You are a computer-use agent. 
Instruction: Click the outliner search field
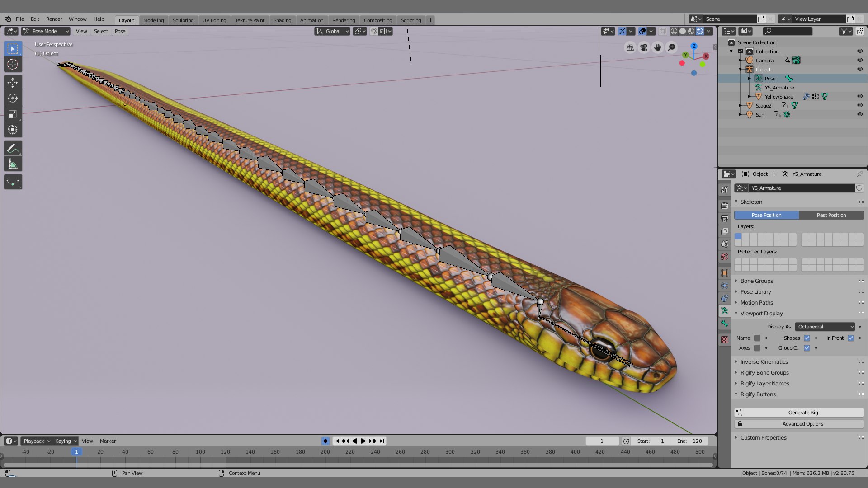[788, 31]
